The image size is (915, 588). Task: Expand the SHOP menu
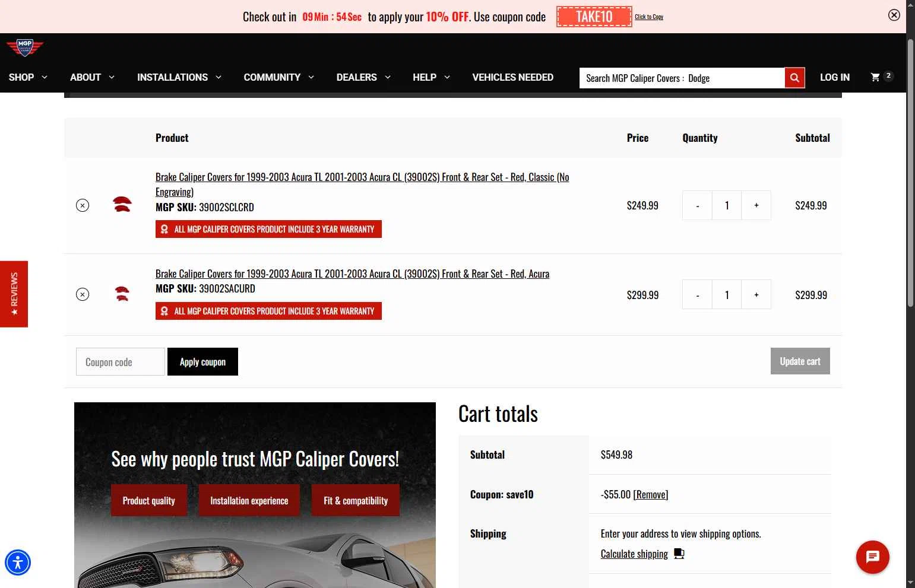click(28, 77)
